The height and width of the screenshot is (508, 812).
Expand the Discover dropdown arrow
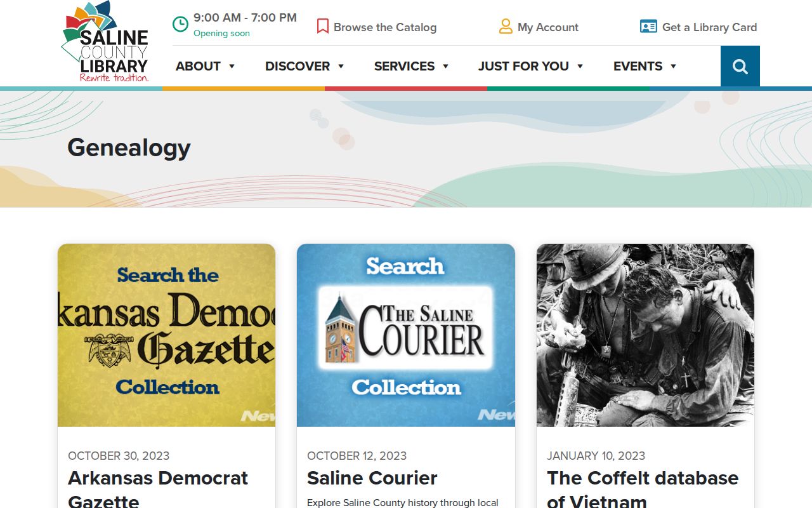point(341,66)
